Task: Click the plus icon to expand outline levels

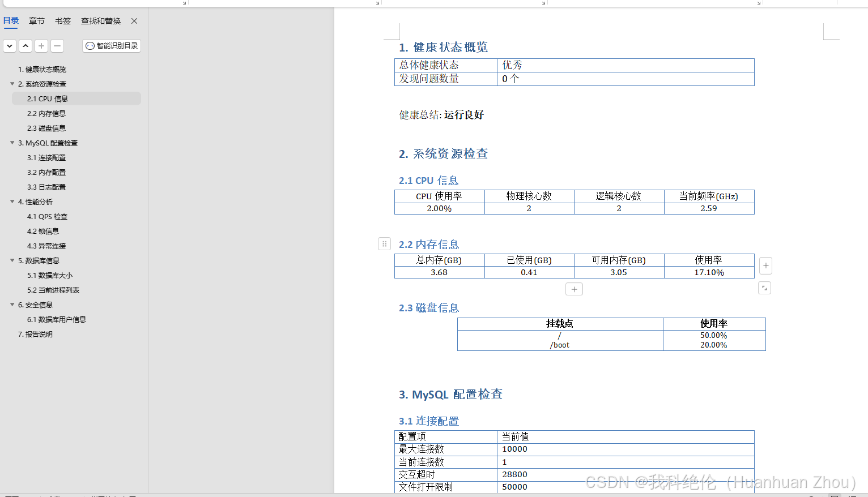Action: pyautogui.click(x=41, y=45)
